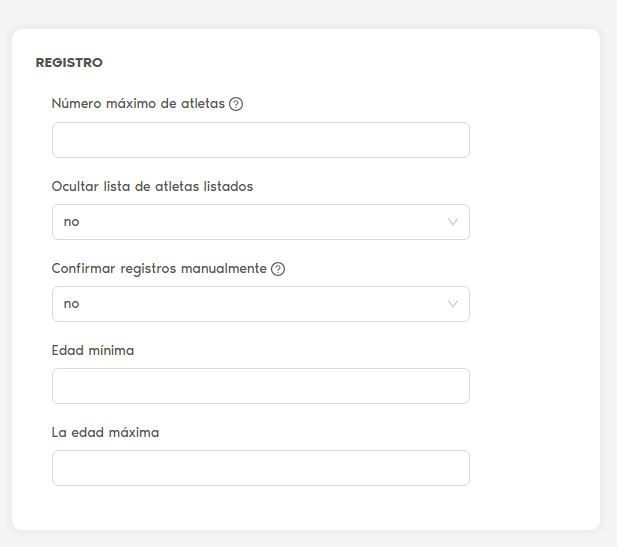Click the "Ocultar lista de atletas listados" label

152,186
